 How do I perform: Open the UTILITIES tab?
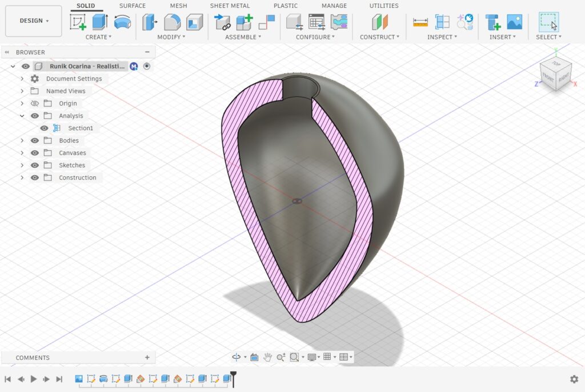pyautogui.click(x=383, y=6)
